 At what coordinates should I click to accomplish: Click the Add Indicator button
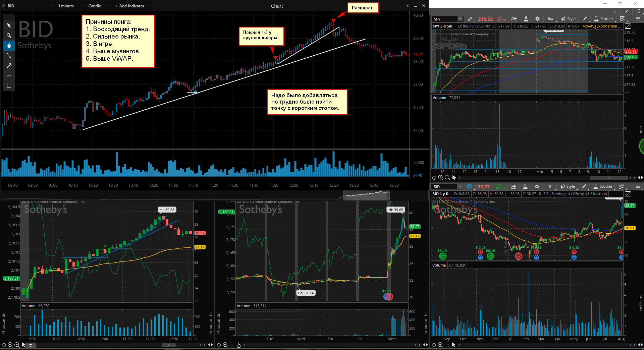pos(130,6)
